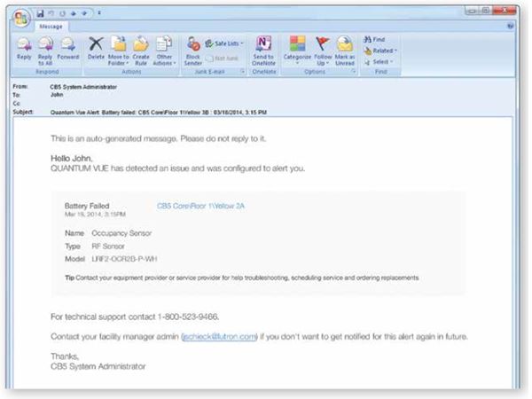This screenshot has width=532, height=399.
Task: Open the facility manager email address link
Action: pyautogui.click(x=219, y=337)
